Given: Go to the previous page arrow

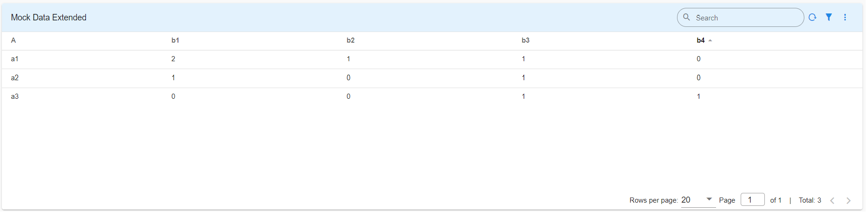Looking at the screenshot, I should (832, 201).
